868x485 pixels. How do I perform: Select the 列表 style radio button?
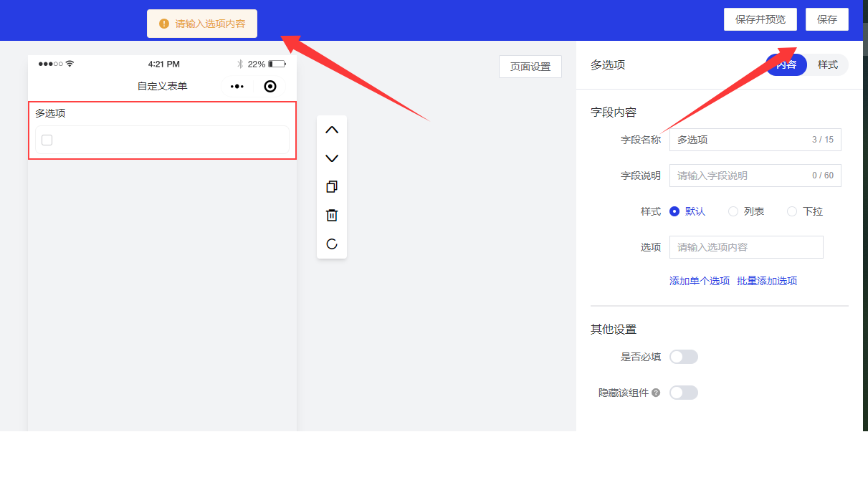click(x=733, y=211)
